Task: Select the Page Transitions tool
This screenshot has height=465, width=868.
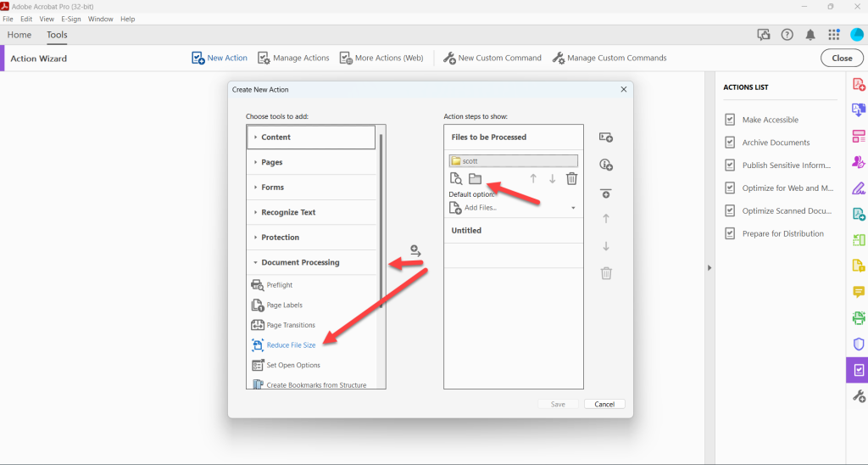Action: 283,325
